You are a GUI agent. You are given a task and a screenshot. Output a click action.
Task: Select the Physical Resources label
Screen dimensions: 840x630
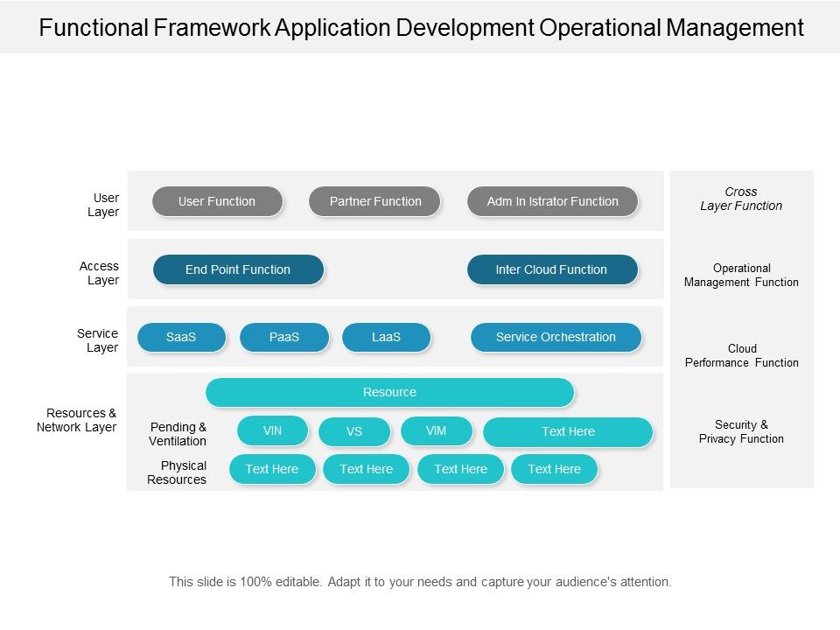[177, 472]
